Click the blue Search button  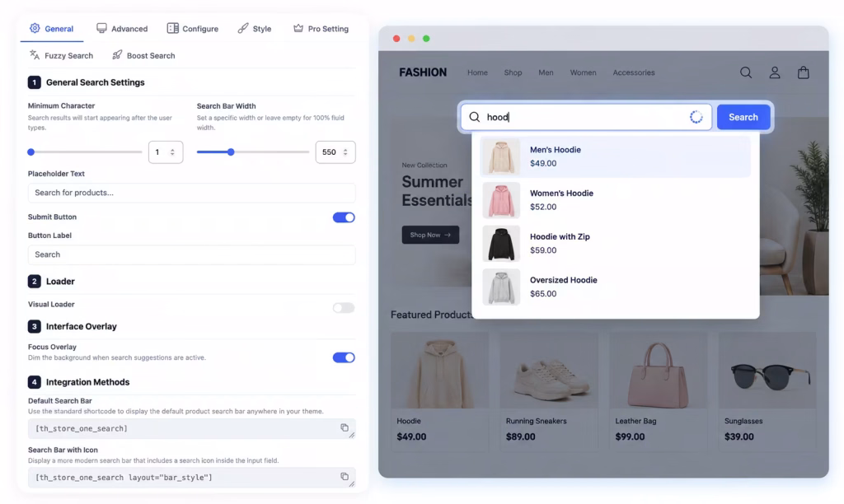[x=743, y=117]
